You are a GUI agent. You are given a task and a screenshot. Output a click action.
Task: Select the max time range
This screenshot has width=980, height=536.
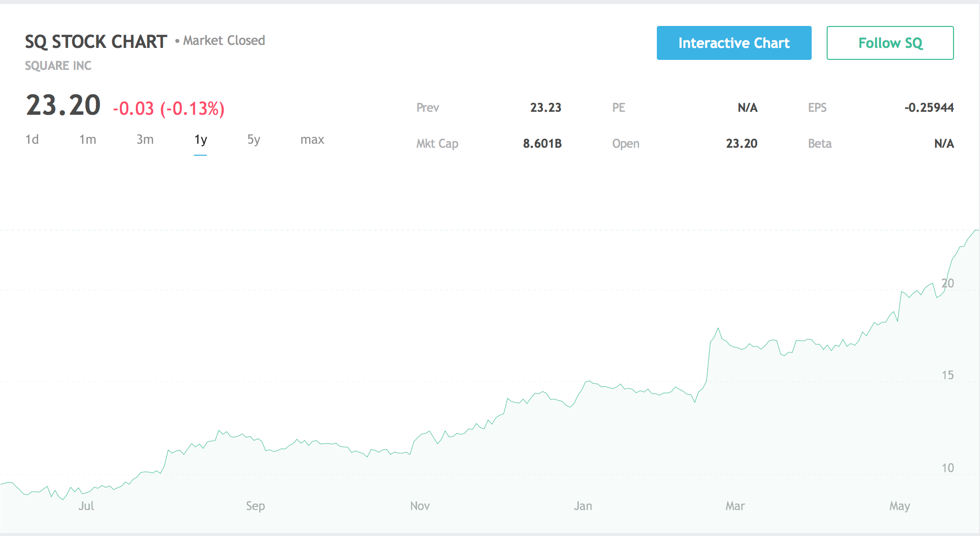point(312,140)
